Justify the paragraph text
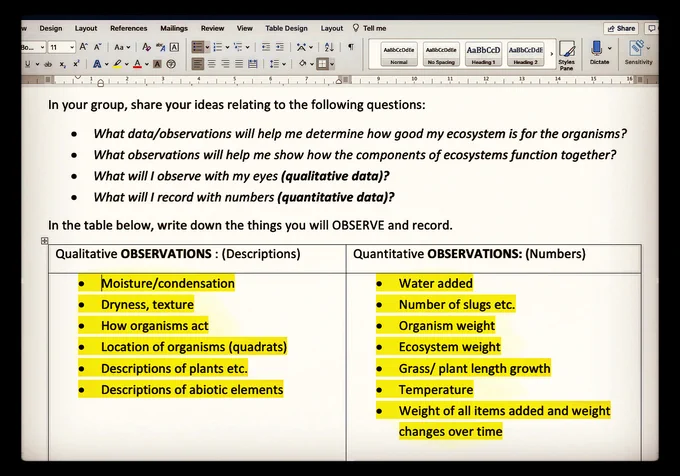Viewport: 680px width, 476px height. [239, 64]
